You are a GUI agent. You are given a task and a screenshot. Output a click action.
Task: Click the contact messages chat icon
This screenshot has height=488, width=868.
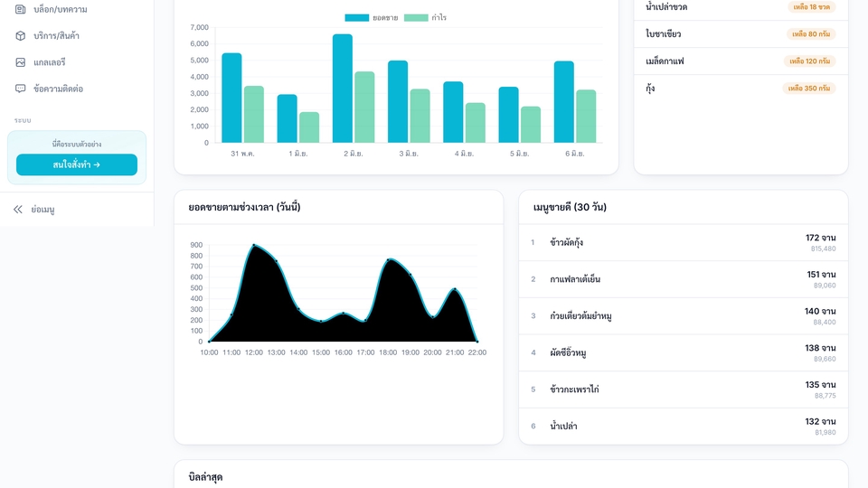coord(21,89)
